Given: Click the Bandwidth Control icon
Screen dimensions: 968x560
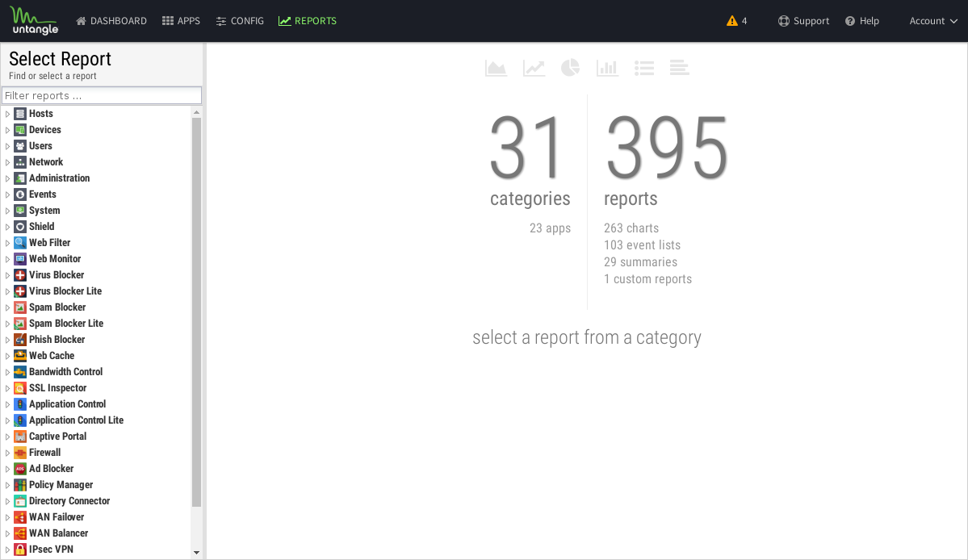Looking at the screenshot, I should [20, 371].
